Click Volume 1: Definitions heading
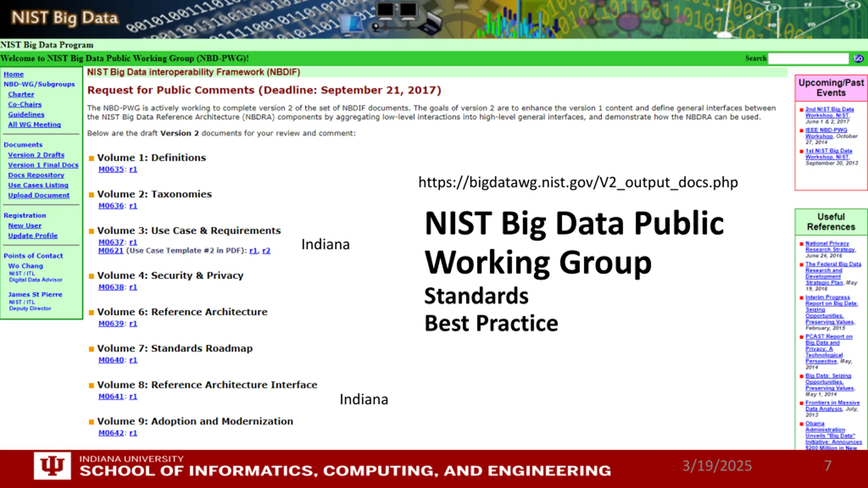 [151, 158]
